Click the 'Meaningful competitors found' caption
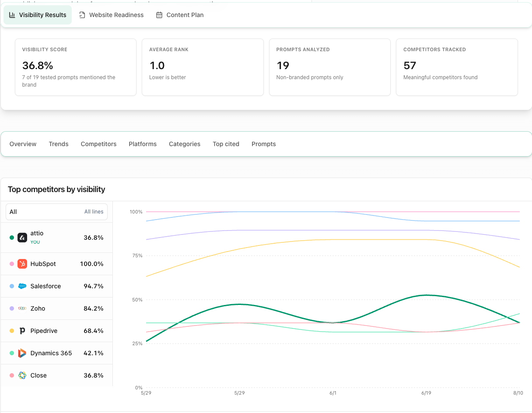 pos(441,77)
